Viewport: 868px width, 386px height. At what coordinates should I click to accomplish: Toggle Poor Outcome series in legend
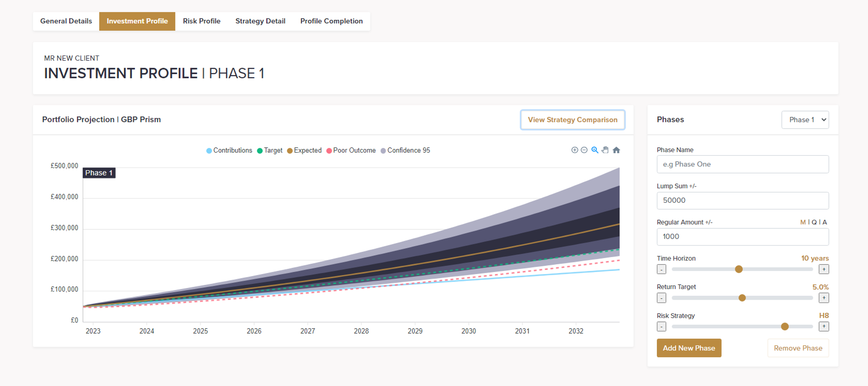pos(351,150)
